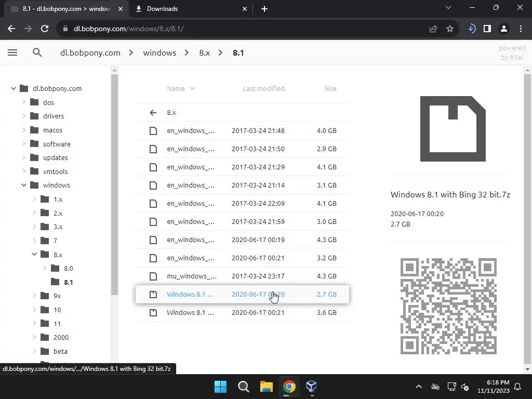Viewport: 532px width, 399px height.
Task: Open File Explorer from taskbar
Action: click(x=267, y=387)
